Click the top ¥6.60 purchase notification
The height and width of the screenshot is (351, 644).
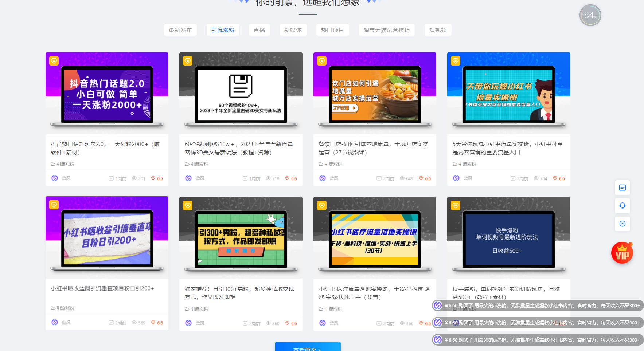click(x=538, y=305)
